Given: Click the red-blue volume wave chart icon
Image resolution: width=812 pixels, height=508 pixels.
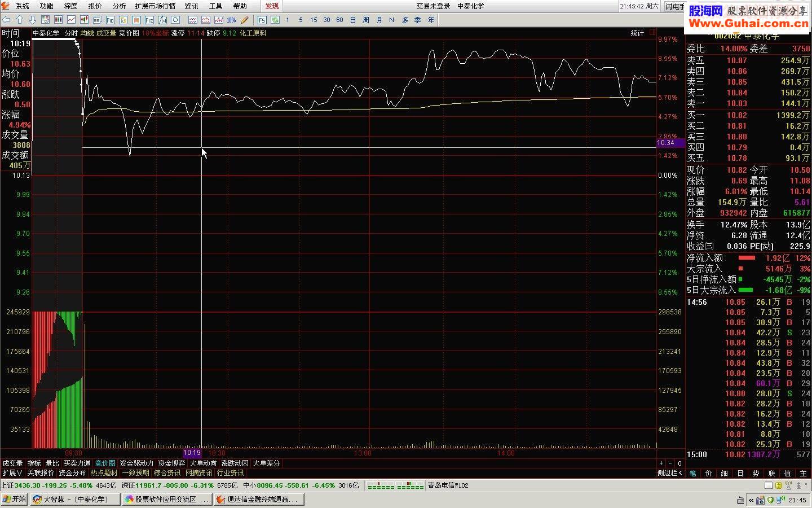Looking at the screenshot, I should 219,20.
